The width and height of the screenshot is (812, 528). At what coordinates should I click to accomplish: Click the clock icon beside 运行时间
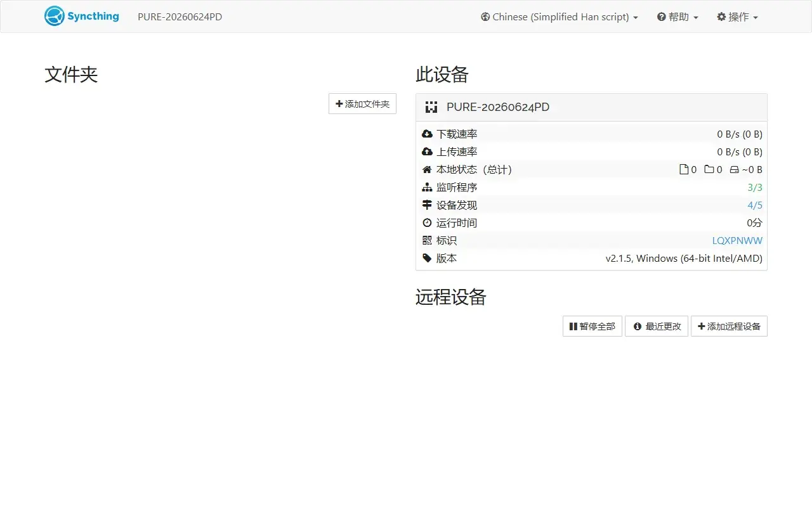427,223
